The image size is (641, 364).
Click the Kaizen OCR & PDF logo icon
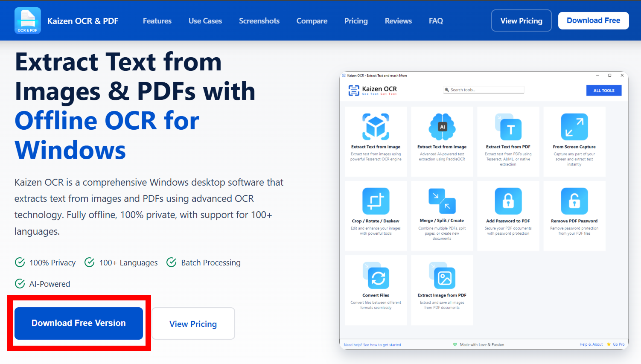28,20
